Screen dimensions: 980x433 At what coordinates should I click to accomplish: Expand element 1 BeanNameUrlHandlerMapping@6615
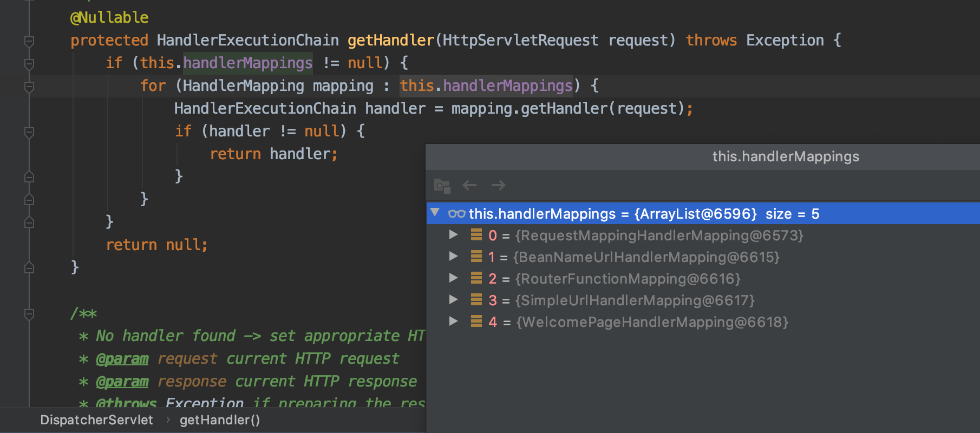[454, 257]
